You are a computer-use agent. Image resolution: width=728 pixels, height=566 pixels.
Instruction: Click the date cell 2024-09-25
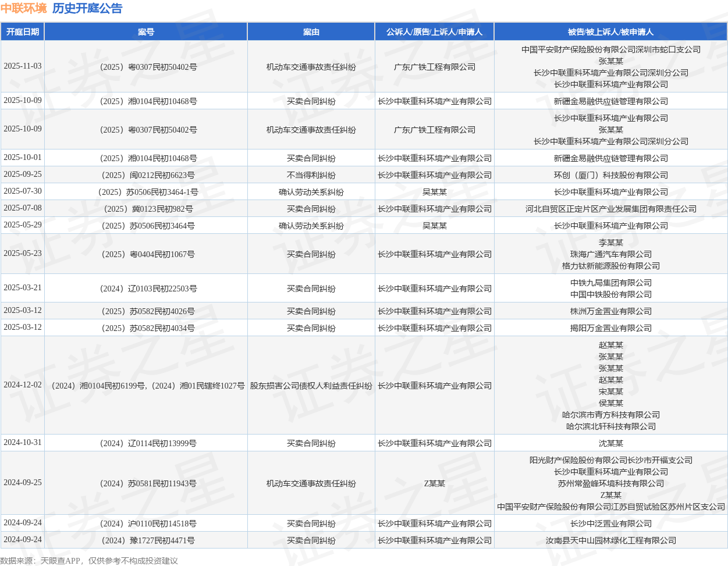(23, 483)
